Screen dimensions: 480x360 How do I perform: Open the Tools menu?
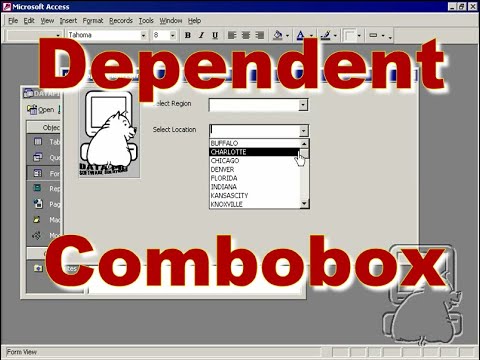point(146,21)
